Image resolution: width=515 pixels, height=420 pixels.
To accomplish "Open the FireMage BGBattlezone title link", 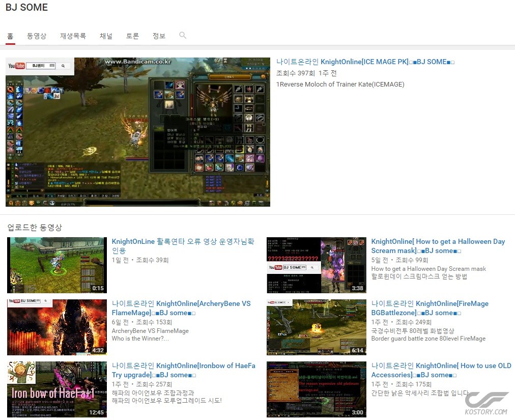I will pyautogui.click(x=430, y=308).
